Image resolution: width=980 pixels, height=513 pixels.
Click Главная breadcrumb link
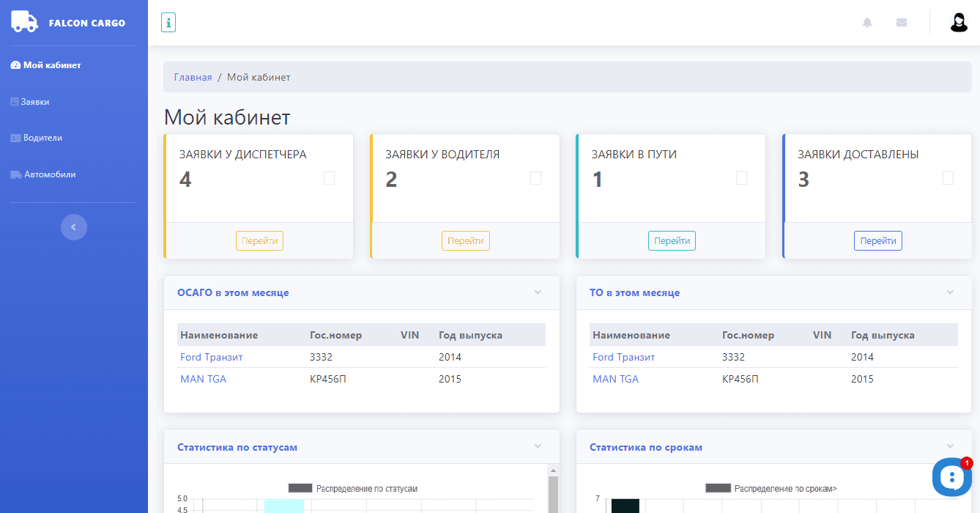[193, 77]
